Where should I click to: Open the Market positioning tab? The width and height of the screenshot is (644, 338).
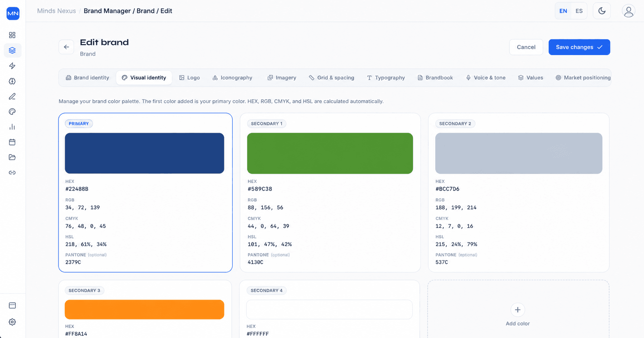583,78
